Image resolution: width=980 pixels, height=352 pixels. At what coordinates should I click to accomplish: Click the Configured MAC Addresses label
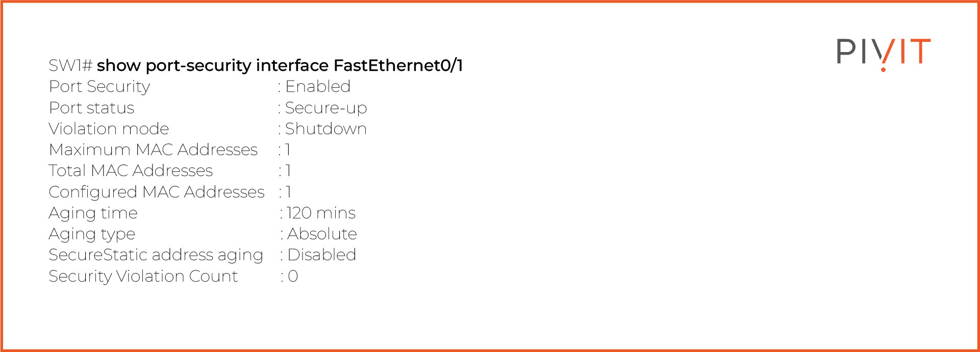tap(157, 192)
